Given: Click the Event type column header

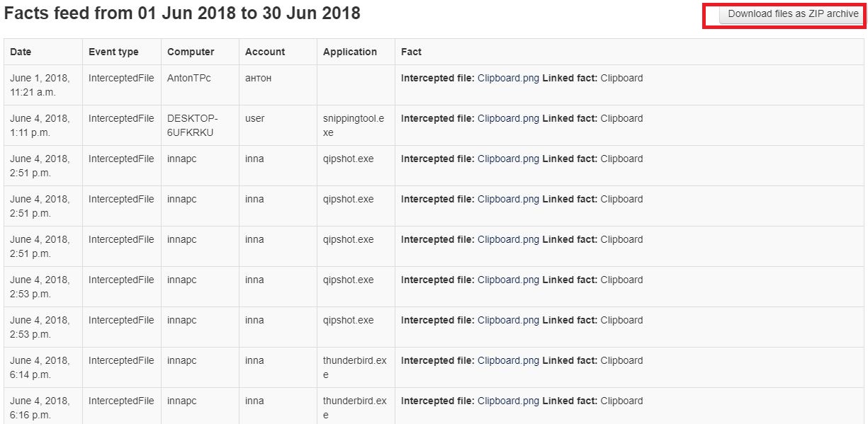Looking at the screenshot, I should coord(113,52).
